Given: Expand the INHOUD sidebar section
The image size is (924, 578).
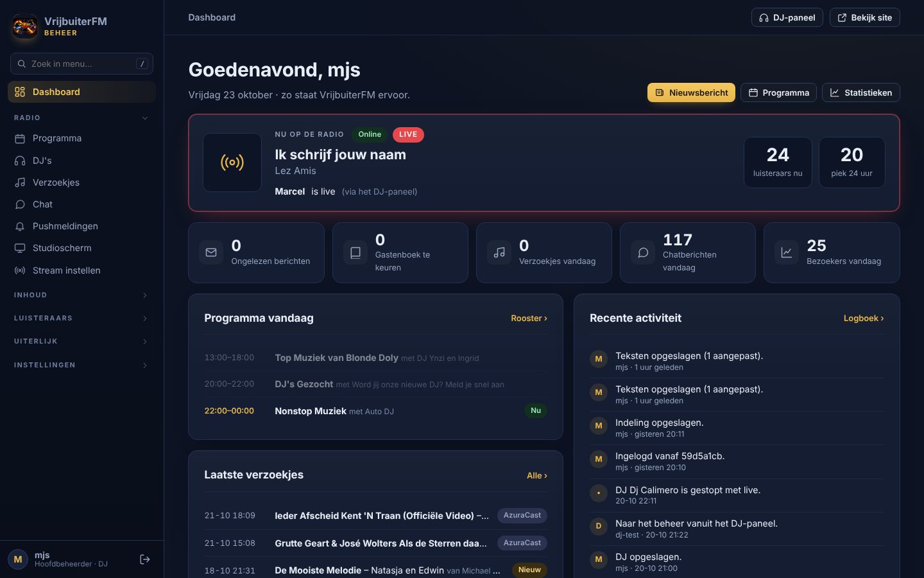Looking at the screenshot, I should 81,295.
